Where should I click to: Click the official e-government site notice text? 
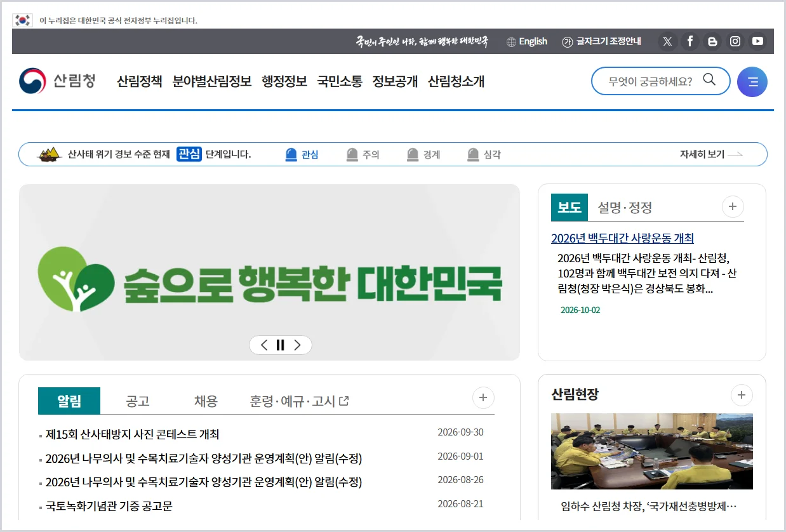118,20
